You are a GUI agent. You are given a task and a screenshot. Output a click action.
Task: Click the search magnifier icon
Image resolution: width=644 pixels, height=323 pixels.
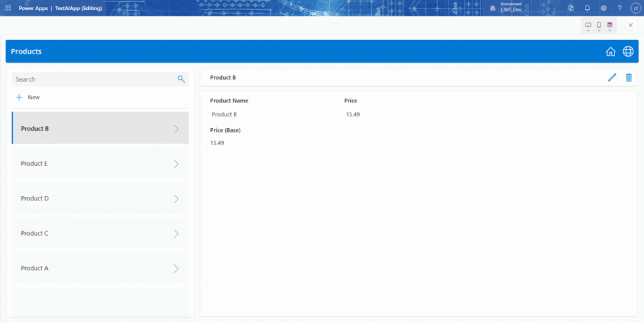coord(181,79)
